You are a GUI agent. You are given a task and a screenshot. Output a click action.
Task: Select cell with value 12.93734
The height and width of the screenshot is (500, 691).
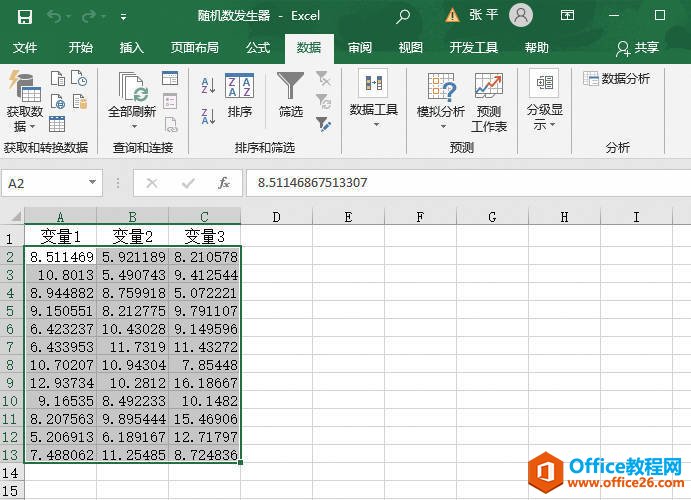60,383
